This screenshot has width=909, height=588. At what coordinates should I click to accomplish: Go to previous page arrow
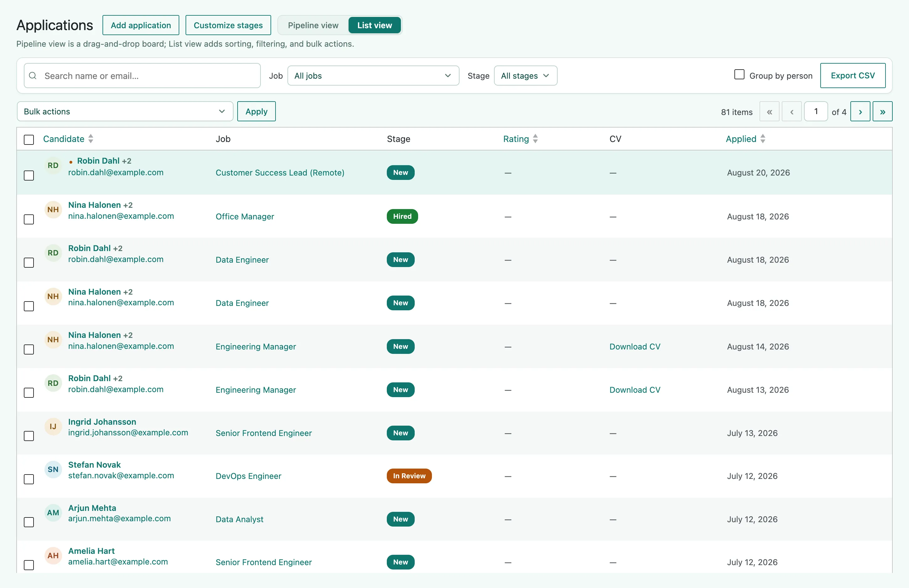pyautogui.click(x=792, y=112)
